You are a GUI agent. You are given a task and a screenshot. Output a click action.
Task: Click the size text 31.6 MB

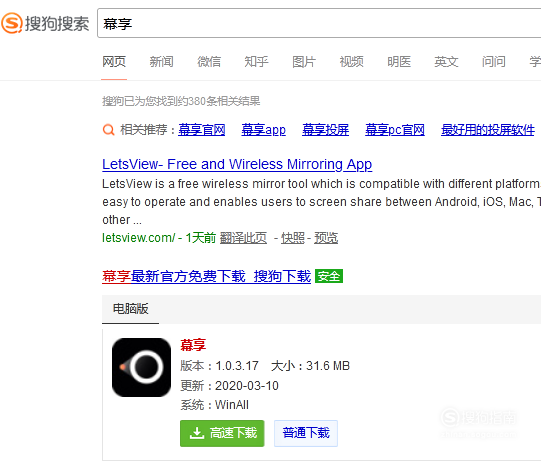pos(328,366)
